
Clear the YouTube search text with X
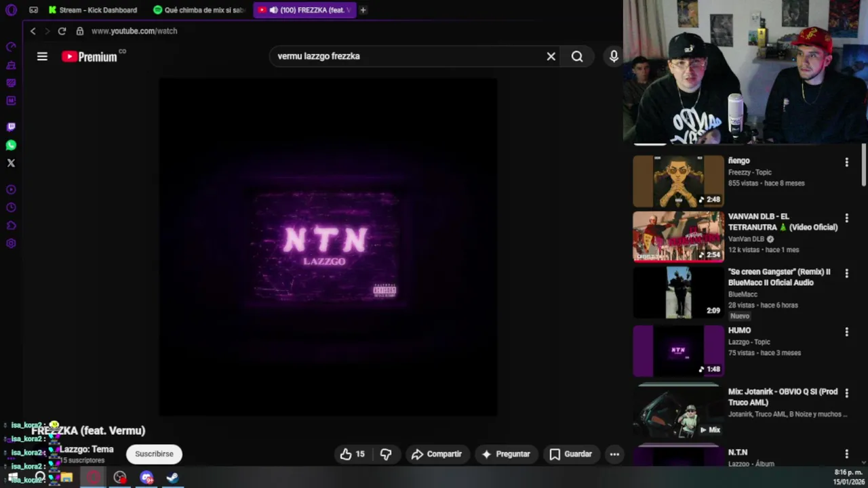pos(551,56)
